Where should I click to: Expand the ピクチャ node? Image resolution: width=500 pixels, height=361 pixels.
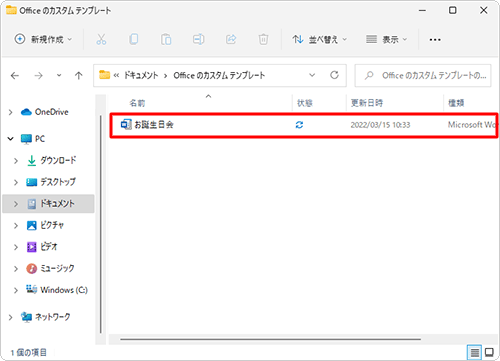click(16, 226)
